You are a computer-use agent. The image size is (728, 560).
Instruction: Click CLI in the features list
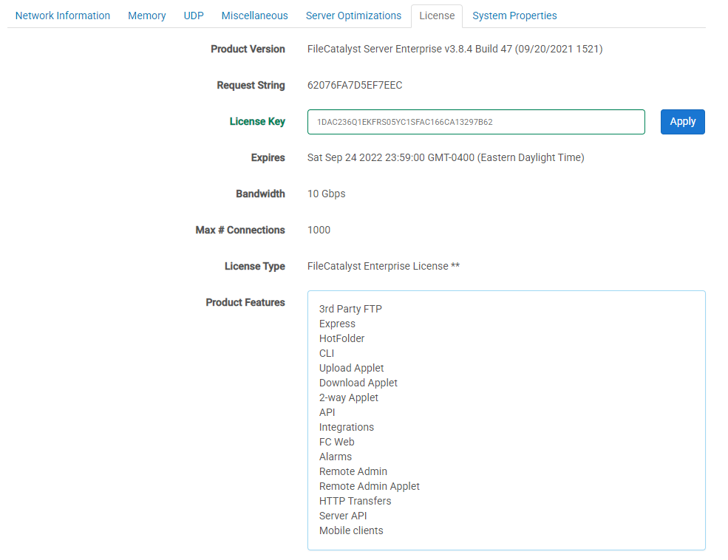(327, 354)
